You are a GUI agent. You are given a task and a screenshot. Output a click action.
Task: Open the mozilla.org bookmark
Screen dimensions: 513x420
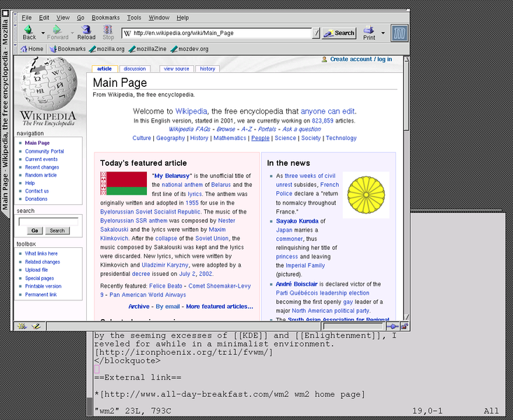[107, 49]
